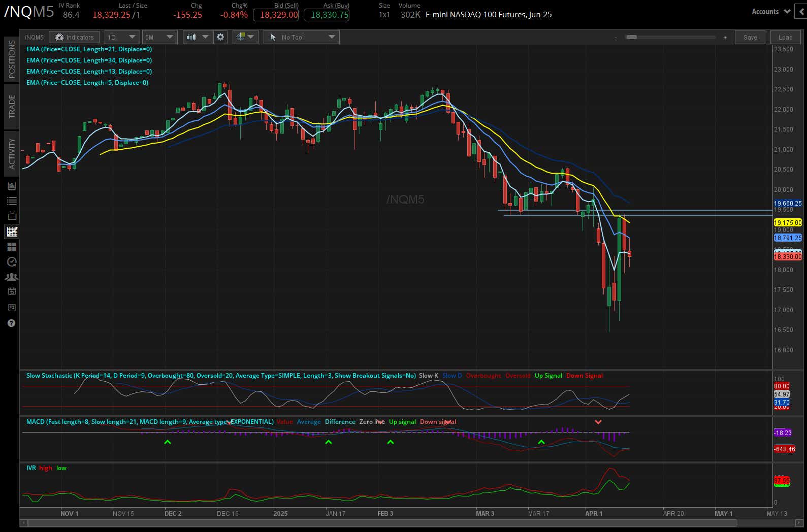Click the IVR study label
The image size is (807, 532).
click(x=31, y=468)
